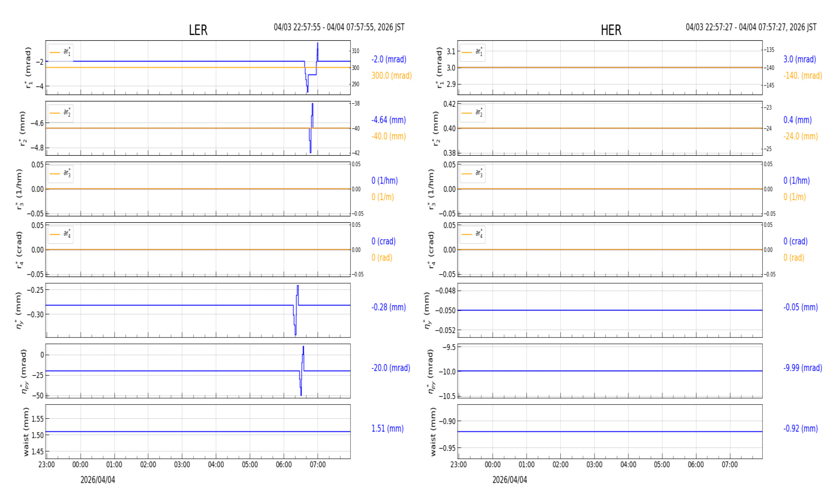Screen dimensions: 824x504
Task: Select the HER value 0 (1/m)
Action: pyautogui.click(x=794, y=197)
